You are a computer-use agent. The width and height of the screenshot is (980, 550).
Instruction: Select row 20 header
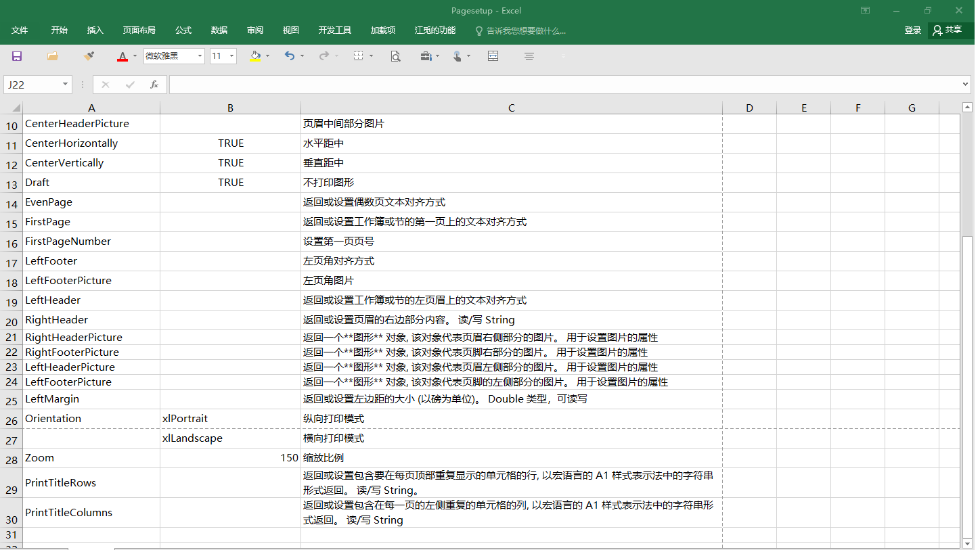12,321
